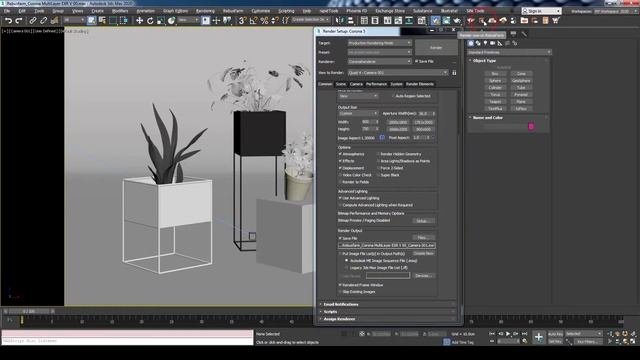Click the Render teapot icon in toolbar
Screen dimensions: 640x360
click(x=457, y=20)
